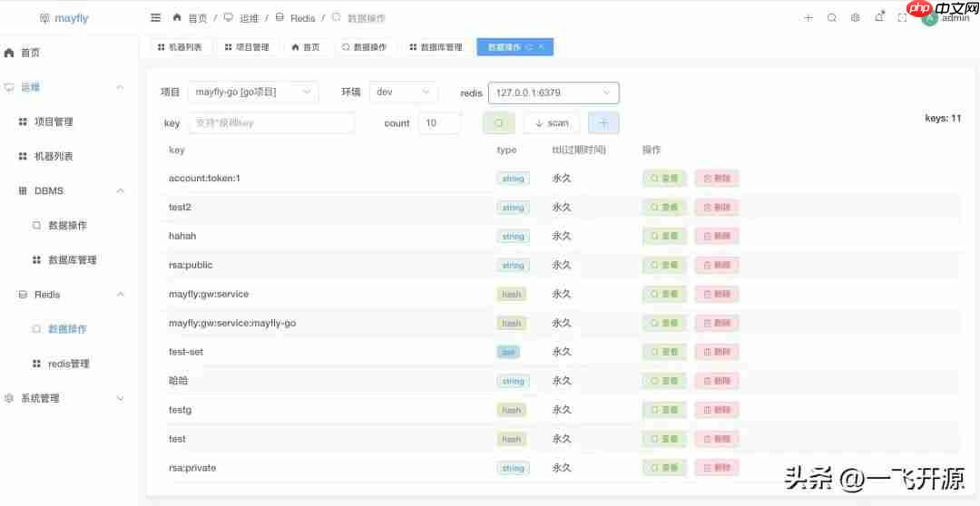Click the scan button

click(552, 123)
